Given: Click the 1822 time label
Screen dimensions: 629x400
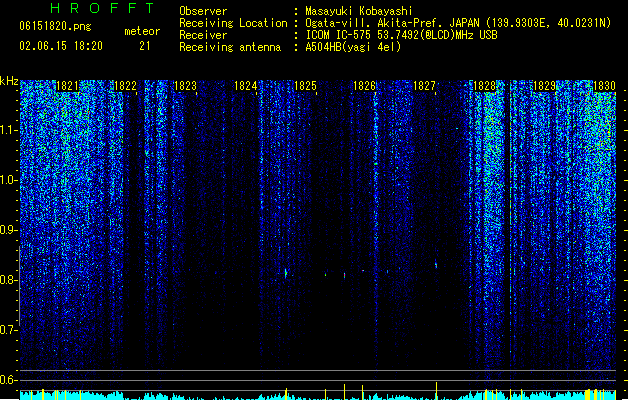Looking at the screenshot, I should 126,86.
